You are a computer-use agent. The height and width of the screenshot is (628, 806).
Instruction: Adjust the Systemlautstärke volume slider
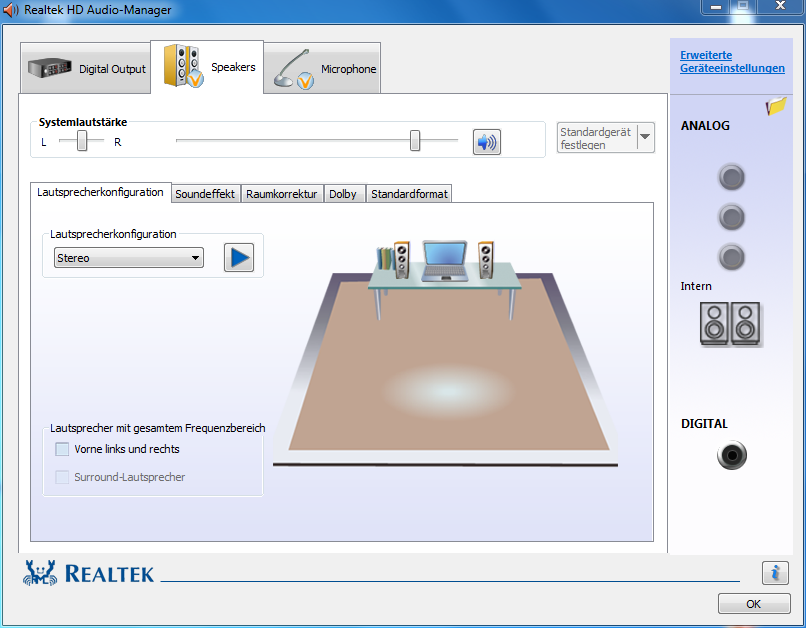point(417,141)
